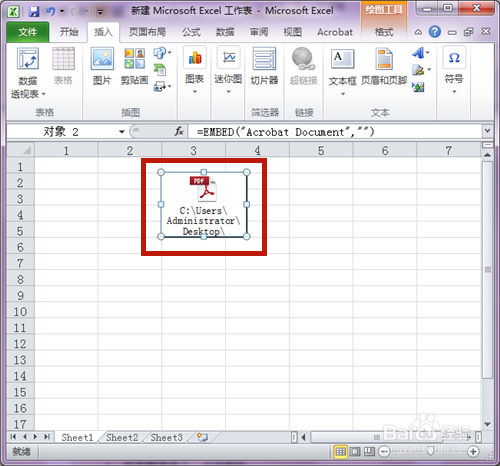Open the File (文件) tab

click(28, 32)
